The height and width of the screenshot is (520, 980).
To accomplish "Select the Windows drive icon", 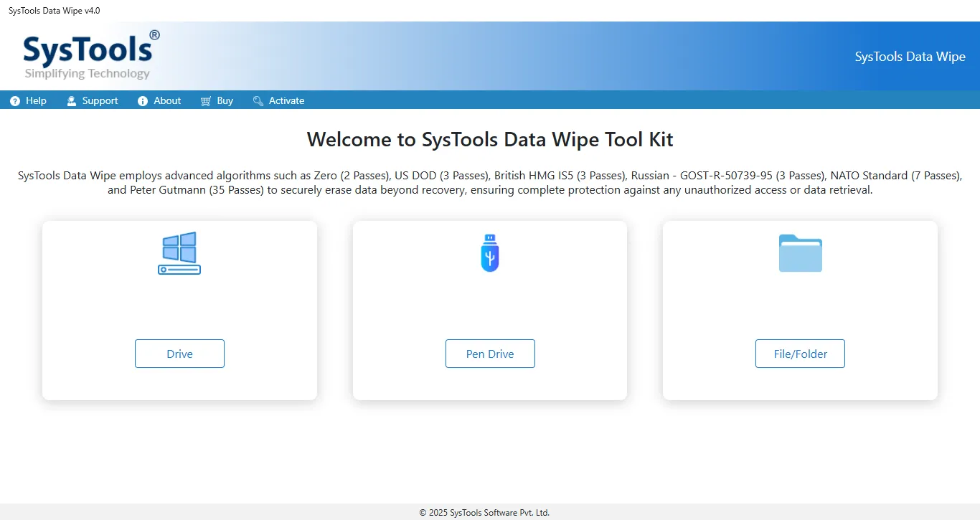I will tap(179, 253).
